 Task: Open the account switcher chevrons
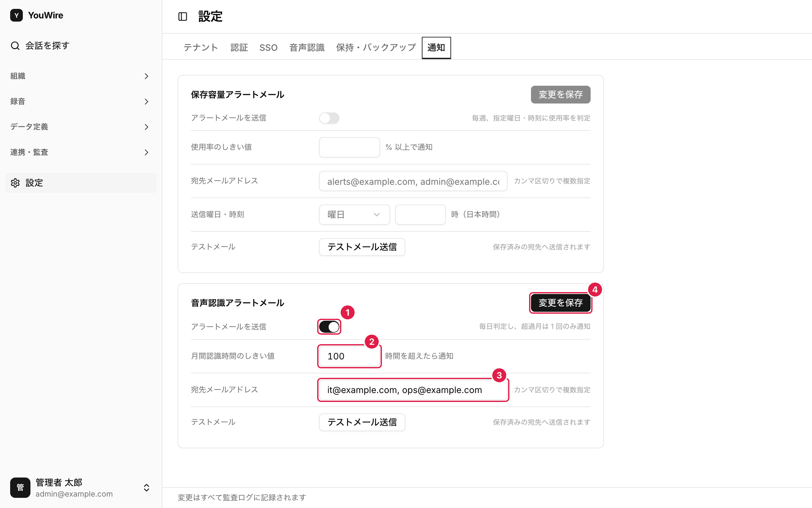[146, 487]
